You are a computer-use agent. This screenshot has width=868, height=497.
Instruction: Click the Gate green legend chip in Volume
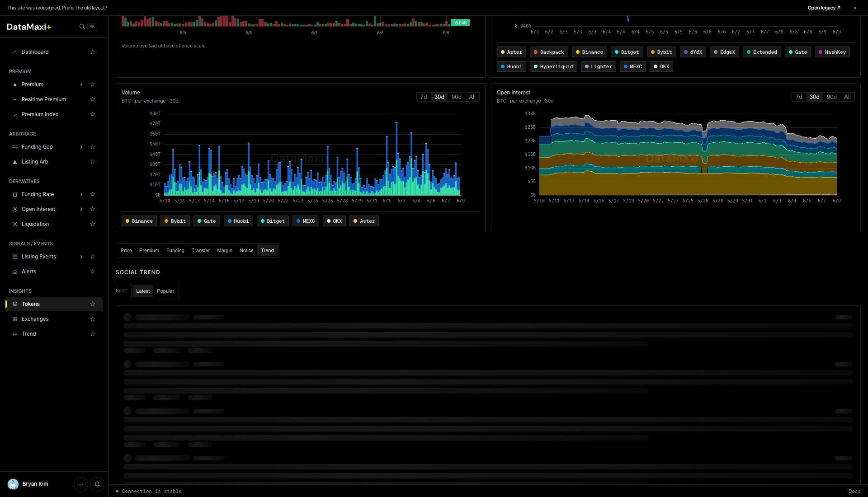[207, 221]
